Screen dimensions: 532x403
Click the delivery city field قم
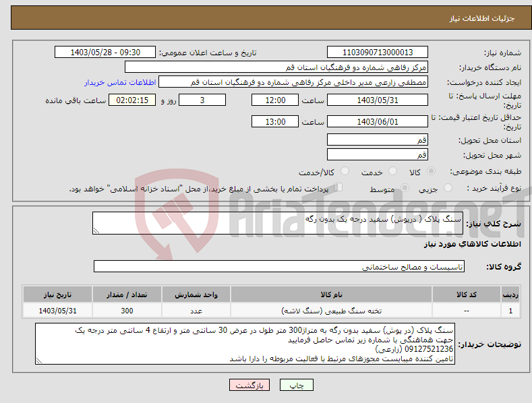tap(378, 155)
